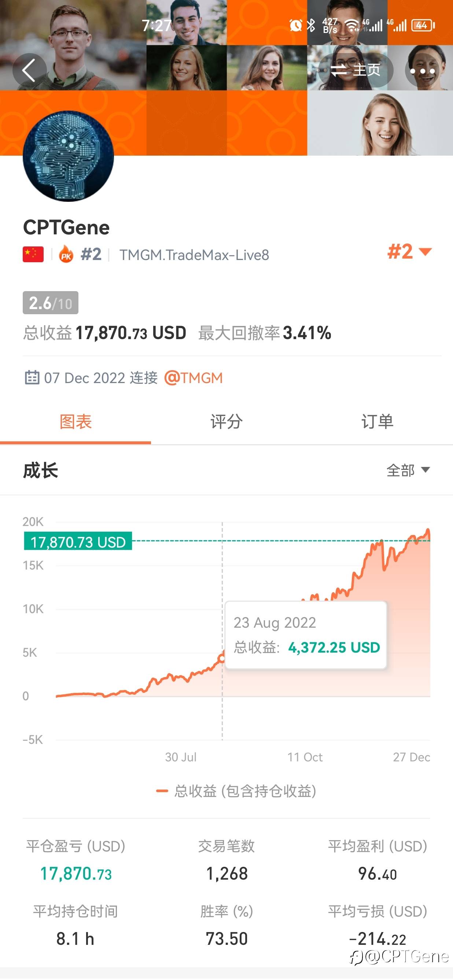Tap the calendar icon beside connection date
Image resolution: width=453 pixels, height=980 pixels.
pyautogui.click(x=32, y=378)
